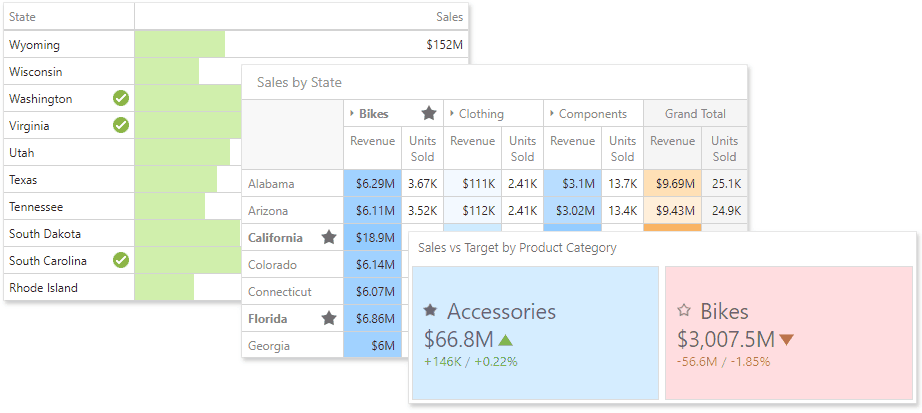Click the outlined star on Bikes card
This screenshot has height=413, width=922.
(x=684, y=311)
